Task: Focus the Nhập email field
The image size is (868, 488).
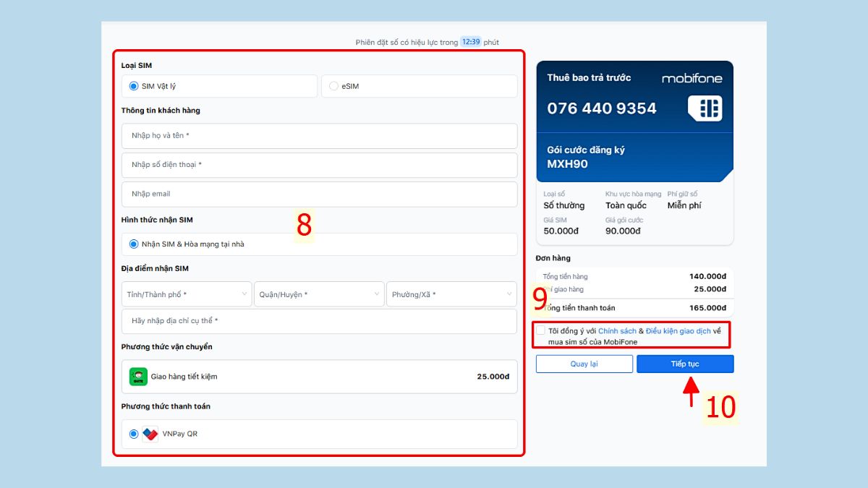Action: pyautogui.click(x=320, y=194)
